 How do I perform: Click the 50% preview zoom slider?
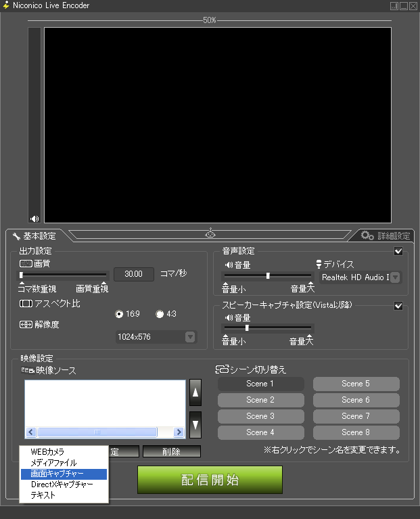pyautogui.click(x=210, y=20)
